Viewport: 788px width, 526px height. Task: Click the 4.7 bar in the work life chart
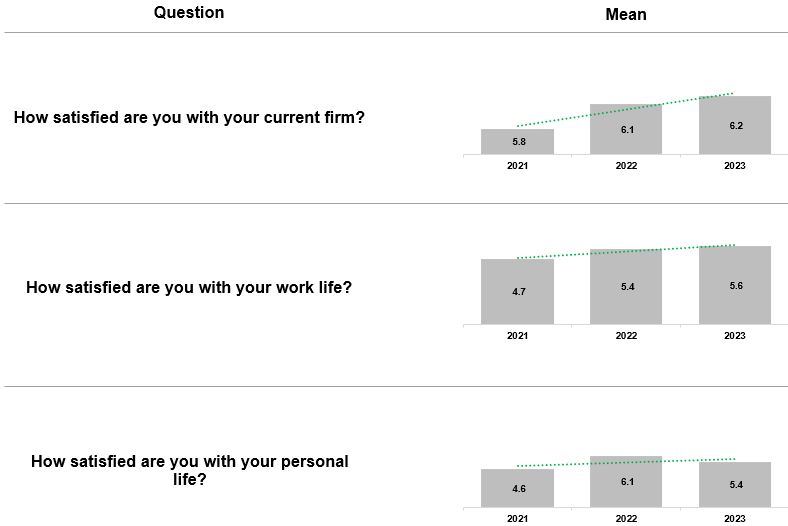517,292
